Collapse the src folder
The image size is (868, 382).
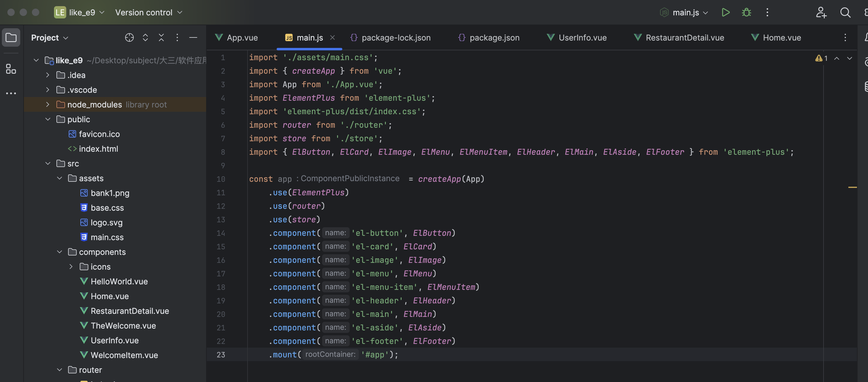(x=48, y=163)
